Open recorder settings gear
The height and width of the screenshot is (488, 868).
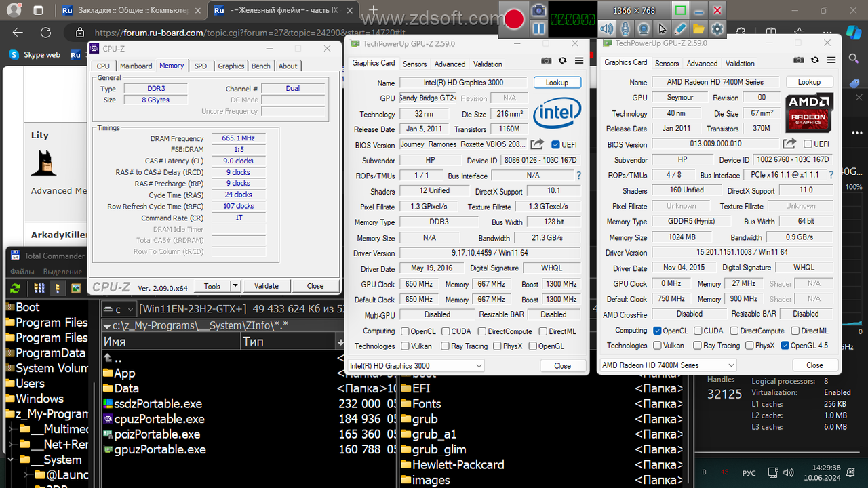[x=717, y=28]
